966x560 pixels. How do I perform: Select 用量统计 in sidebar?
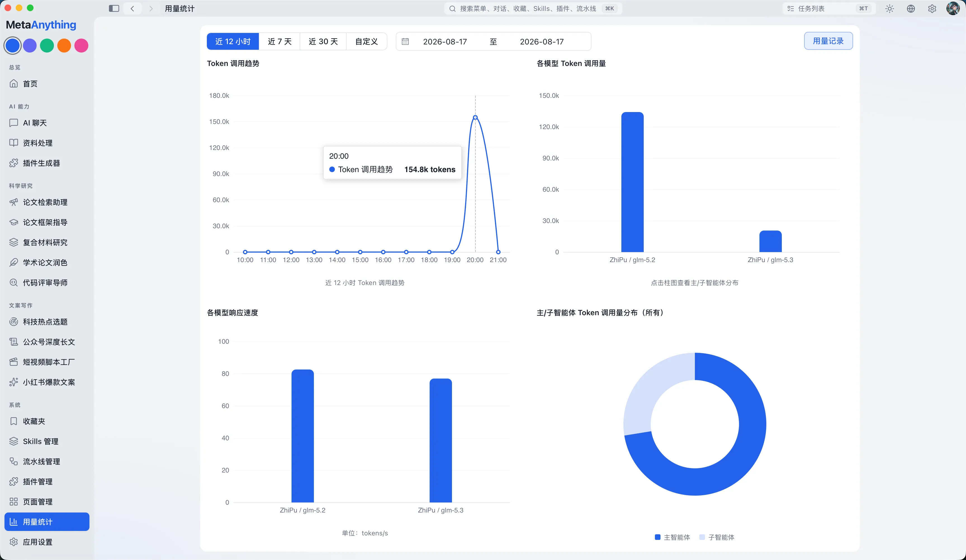point(47,522)
